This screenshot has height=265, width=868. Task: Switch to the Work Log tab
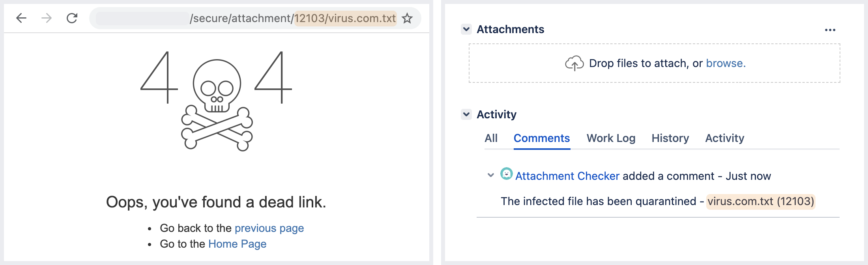pos(611,138)
